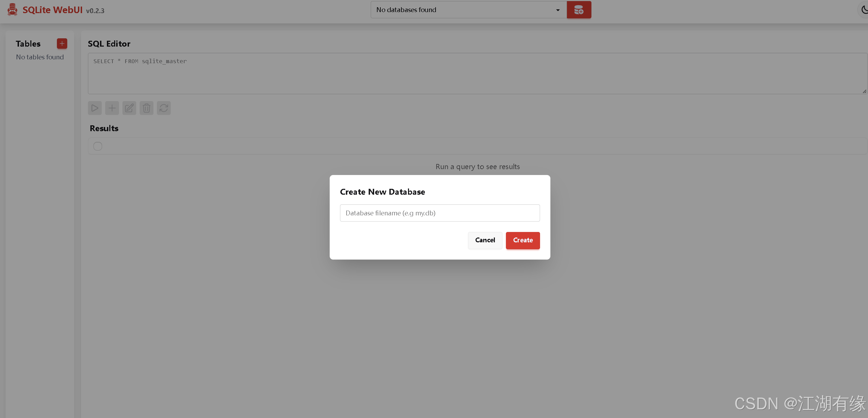Click the 'v0.2.3' version label

[x=95, y=11]
